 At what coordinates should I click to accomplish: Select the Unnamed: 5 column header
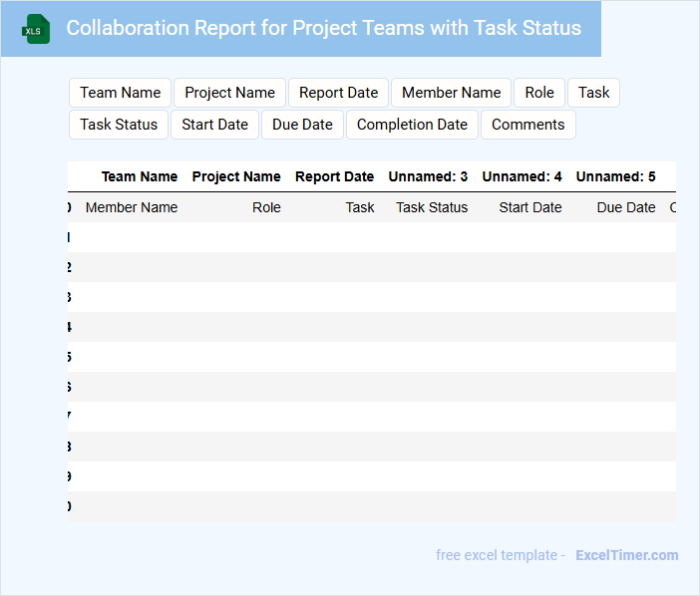coord(615,176)
